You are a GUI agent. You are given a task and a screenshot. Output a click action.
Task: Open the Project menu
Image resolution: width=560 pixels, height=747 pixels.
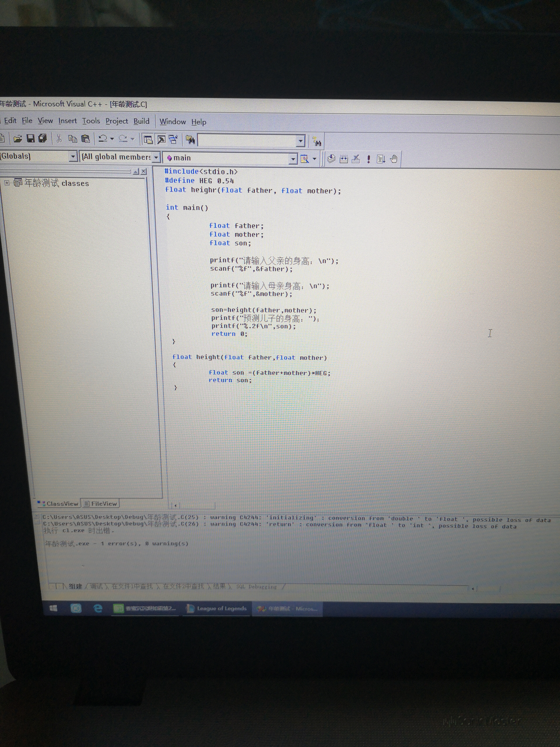117,121
